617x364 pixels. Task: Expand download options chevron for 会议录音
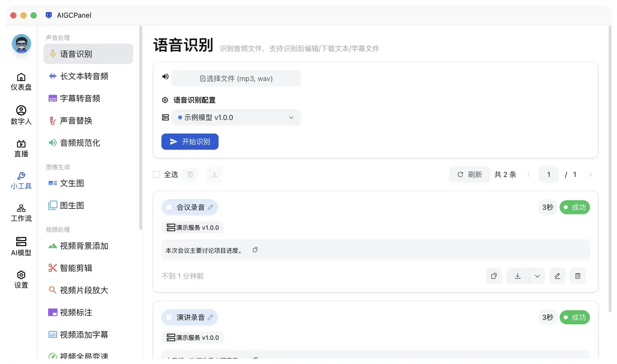537,276
